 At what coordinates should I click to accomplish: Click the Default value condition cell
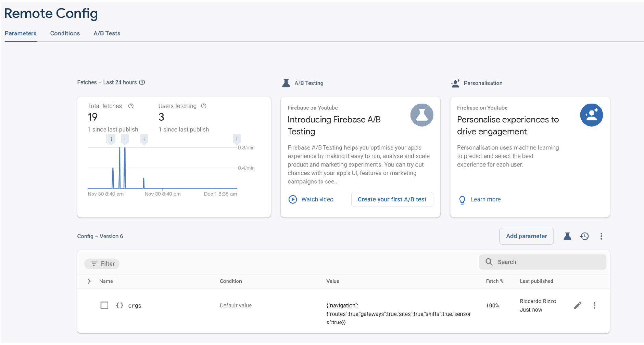click(236, 305)
